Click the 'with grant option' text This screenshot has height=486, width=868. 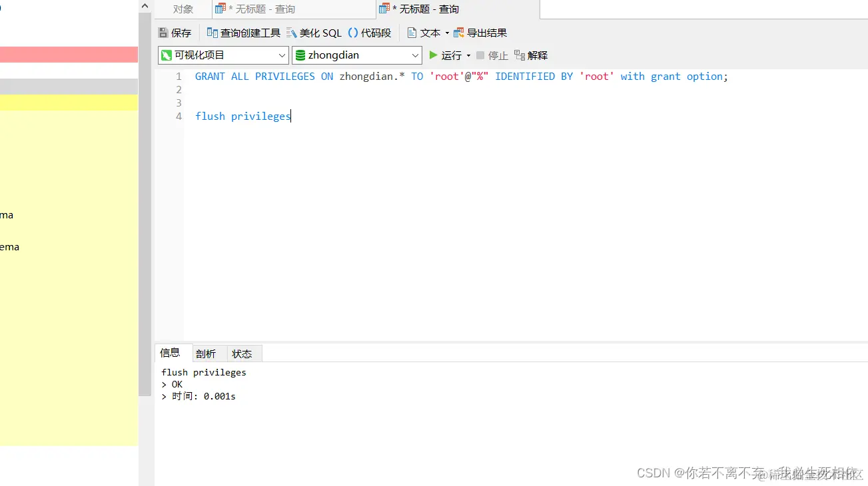click(x=671, y=77)
